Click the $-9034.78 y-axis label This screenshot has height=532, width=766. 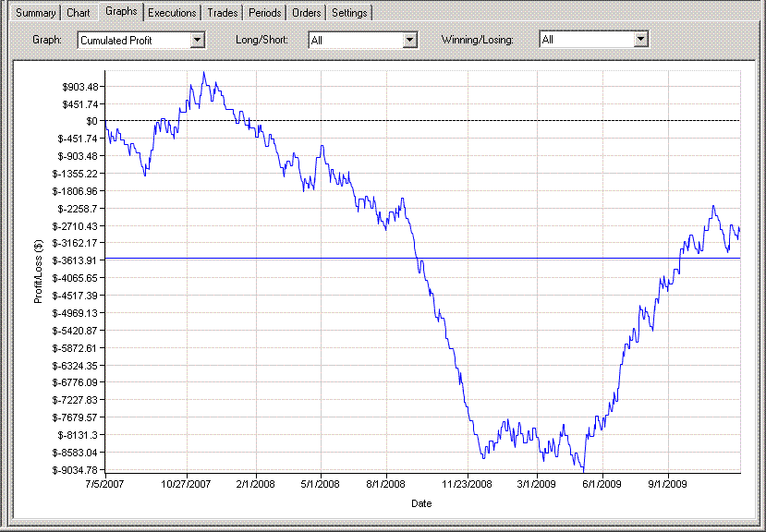point(74,470)
